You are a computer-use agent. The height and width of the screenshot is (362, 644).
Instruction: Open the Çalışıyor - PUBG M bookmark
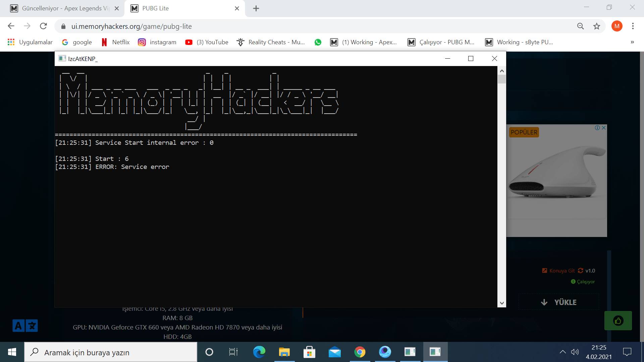(x=441, y=42)
